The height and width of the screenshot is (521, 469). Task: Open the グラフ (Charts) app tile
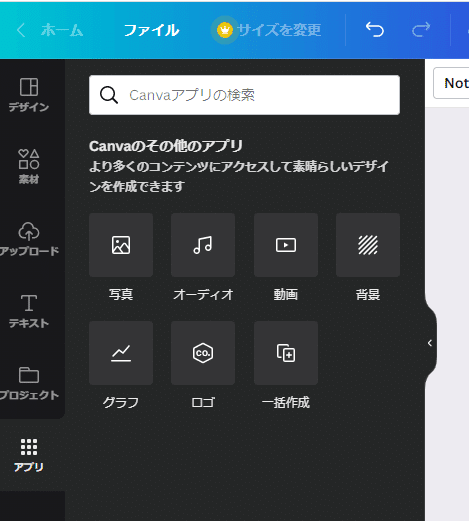[121, 353]
